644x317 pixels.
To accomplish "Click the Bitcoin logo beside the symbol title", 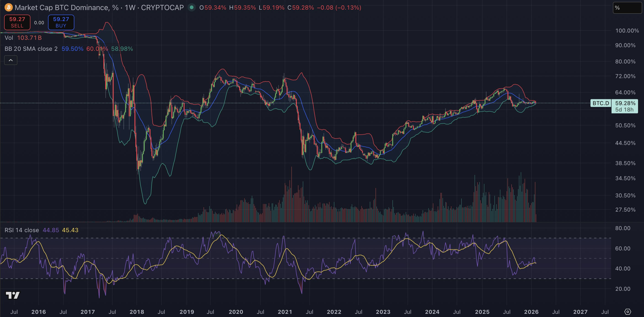I will coord(8,8).
